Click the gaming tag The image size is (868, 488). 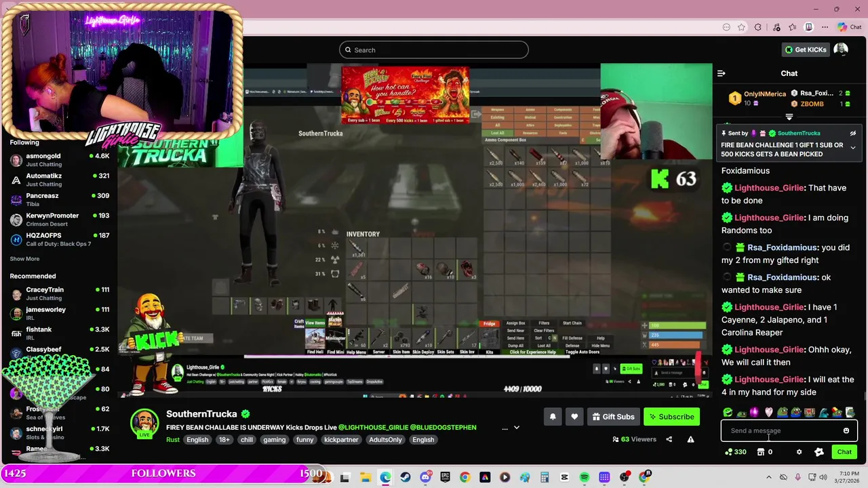point(275,440)
